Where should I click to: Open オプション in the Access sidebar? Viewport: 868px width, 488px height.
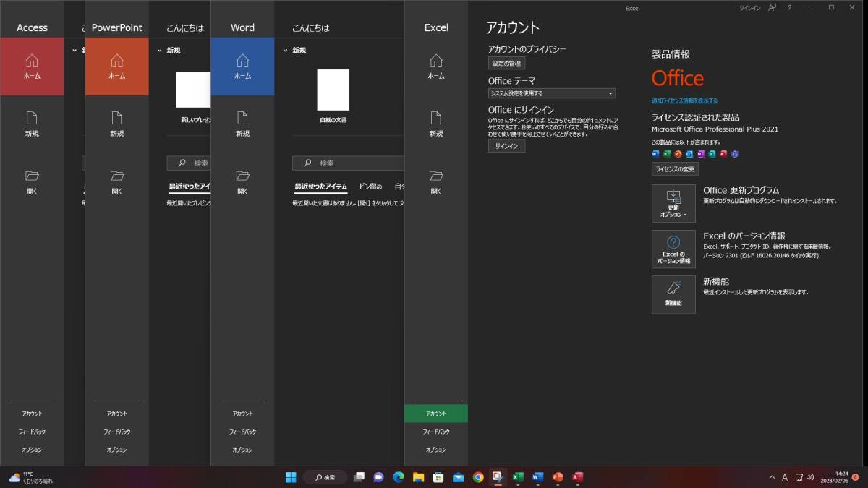coord(32,450)
